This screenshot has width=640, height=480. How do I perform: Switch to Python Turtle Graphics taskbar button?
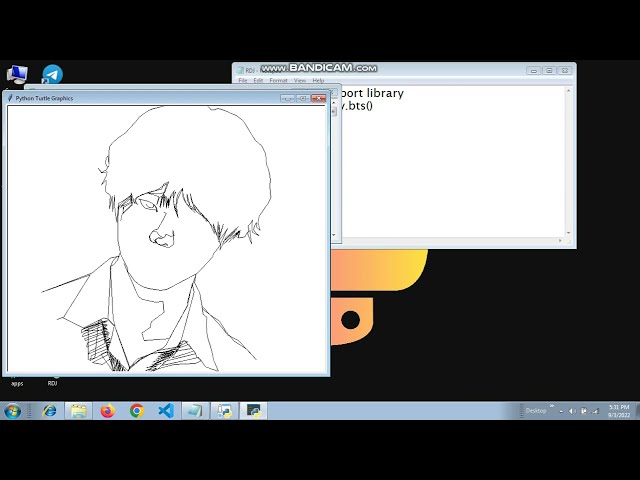point(253,411)
